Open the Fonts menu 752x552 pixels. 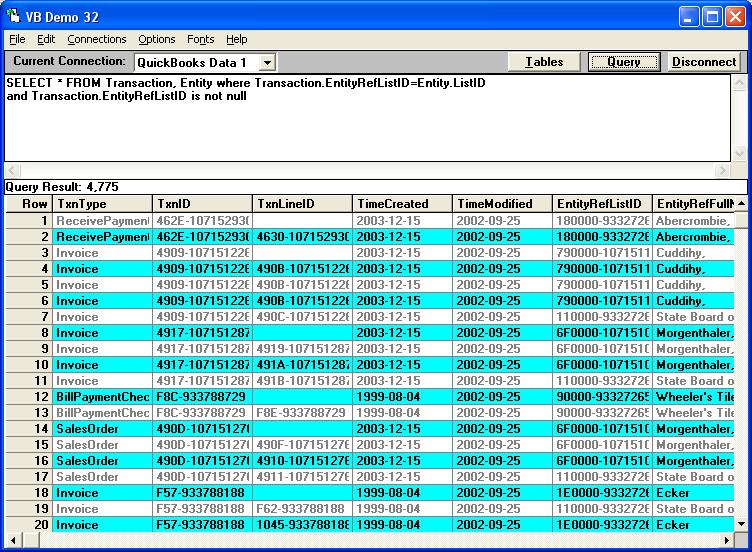click(x=200, y=39)
